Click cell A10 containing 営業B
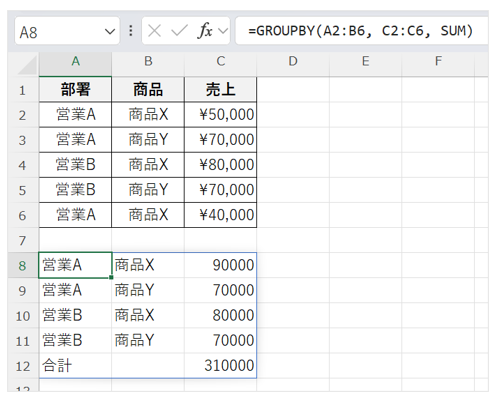Viewport: 500px width, 408px height. point(75,315)
